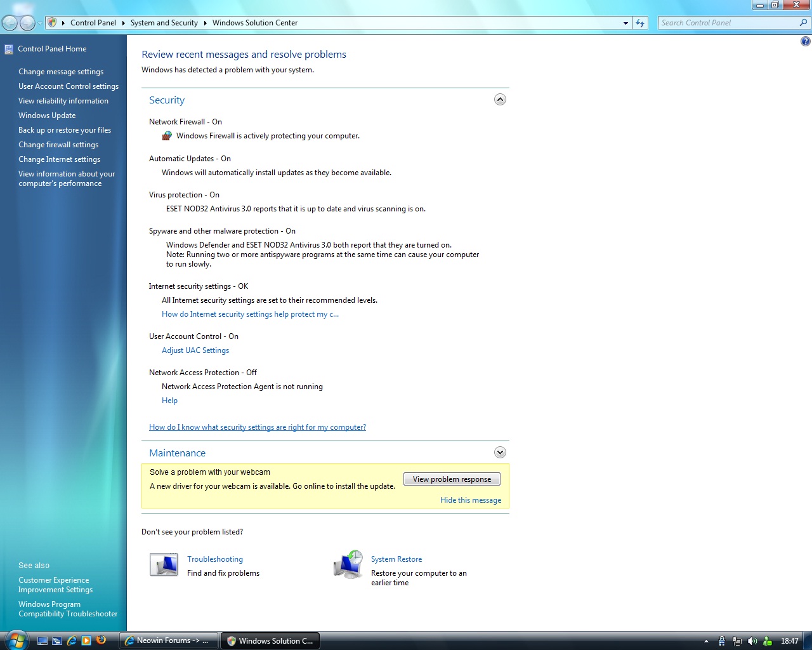Hide the webcam driver message

click(470, 500)
